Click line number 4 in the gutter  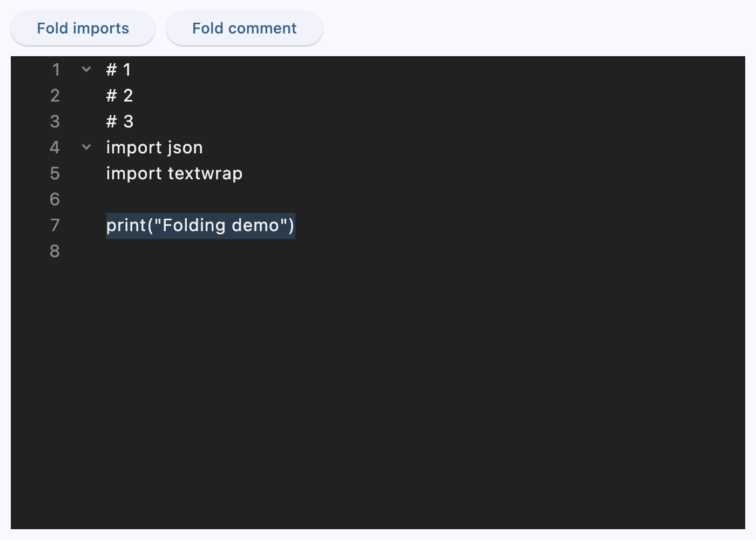(x=55, y=147)
